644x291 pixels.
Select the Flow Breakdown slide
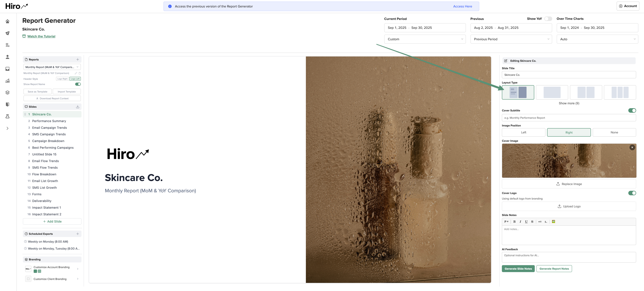point(52,174)
